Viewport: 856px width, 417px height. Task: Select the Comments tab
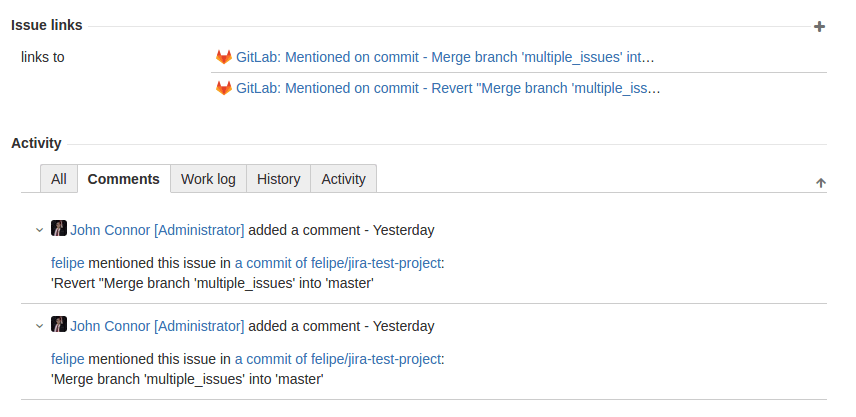tap(124, 179)
